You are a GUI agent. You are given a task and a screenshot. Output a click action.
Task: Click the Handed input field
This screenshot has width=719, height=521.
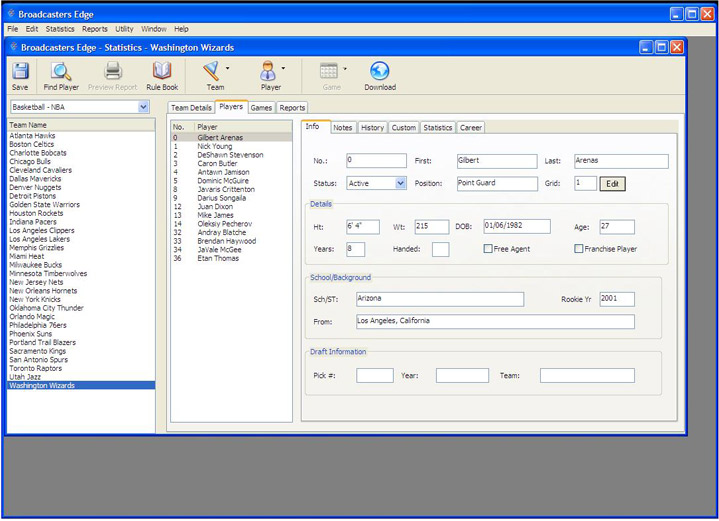(440, 249)
